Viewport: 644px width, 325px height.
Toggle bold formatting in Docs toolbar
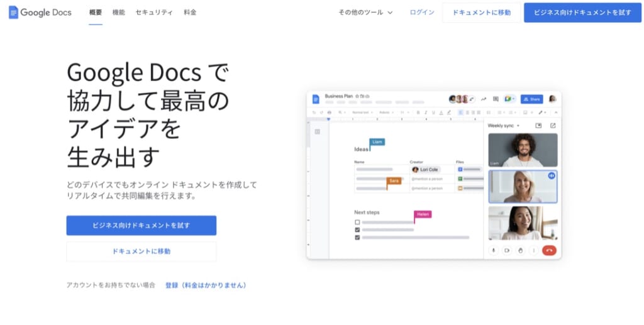418,113
